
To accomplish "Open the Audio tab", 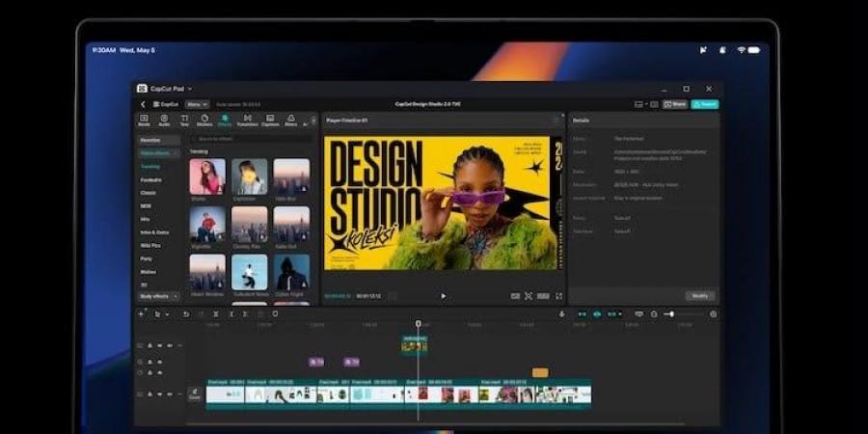I will pos(164,121).
